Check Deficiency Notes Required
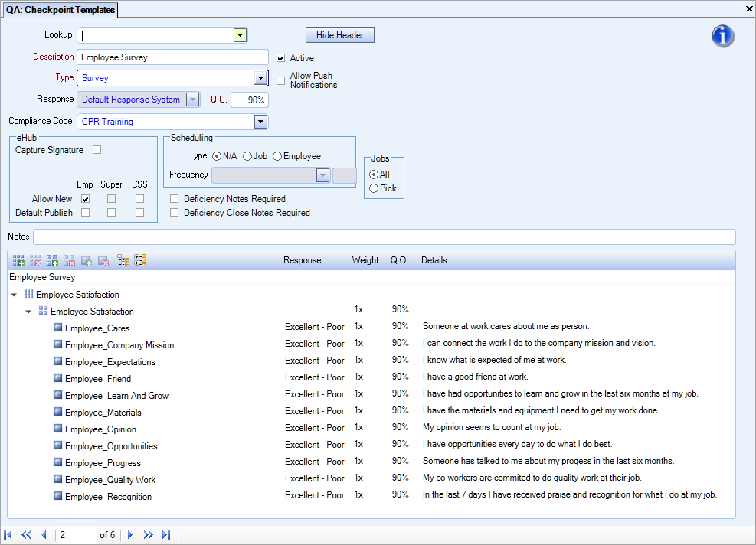The image size is (756, 545). click(x=175, y=198)
